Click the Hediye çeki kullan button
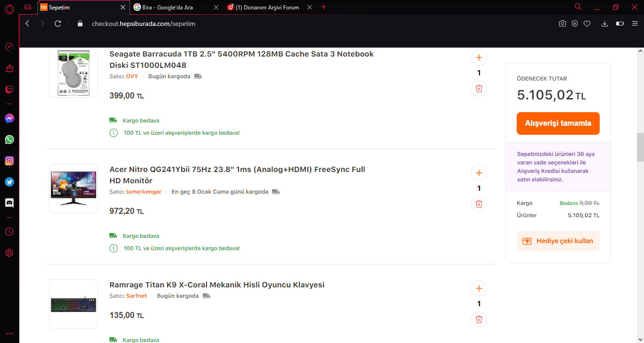 coord(558,241)
